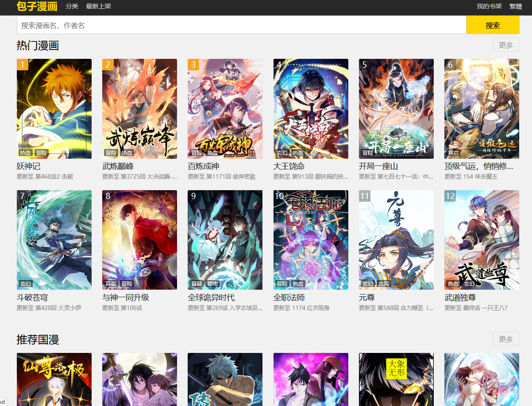Click 更多 next to 热门漫画
532x406 pixels.
(506, 45)
